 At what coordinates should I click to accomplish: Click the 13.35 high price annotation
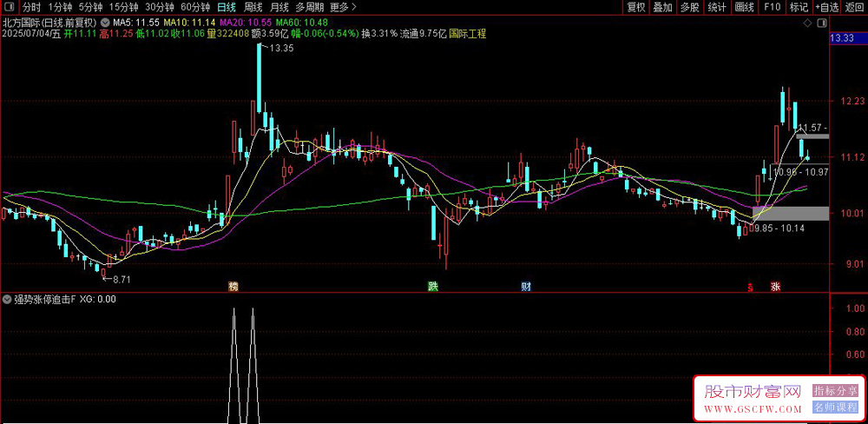(x=281, y=48)
